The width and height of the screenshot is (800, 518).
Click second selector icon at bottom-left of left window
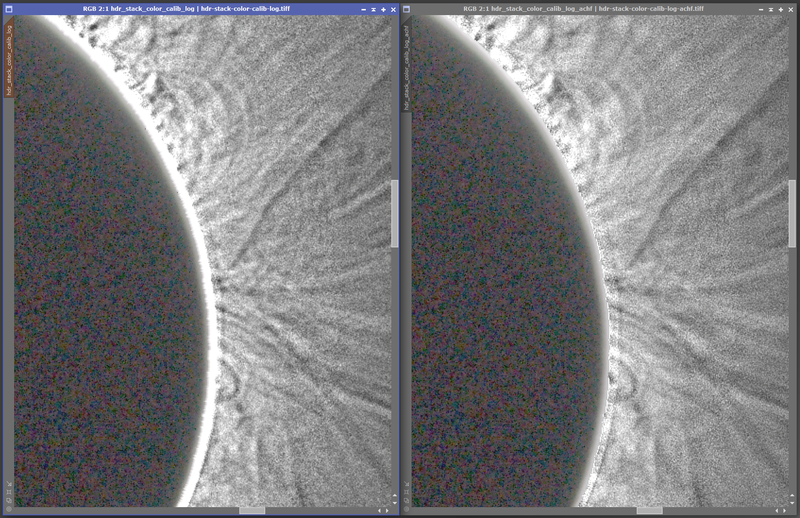[9, 492]
